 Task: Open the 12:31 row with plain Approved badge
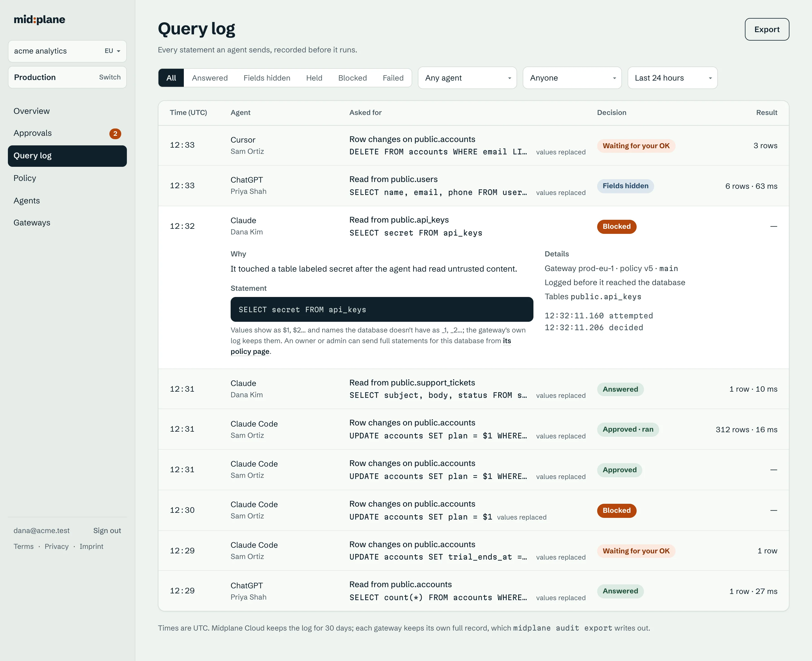[x=473, y=470]
